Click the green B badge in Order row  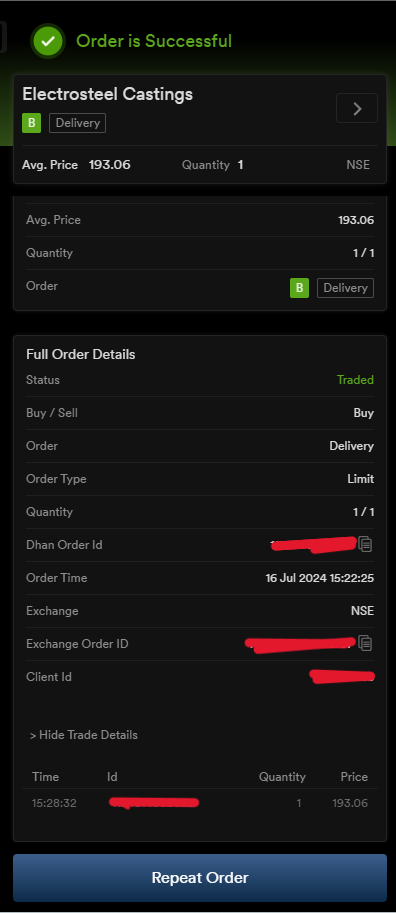[x=299, y=288]
